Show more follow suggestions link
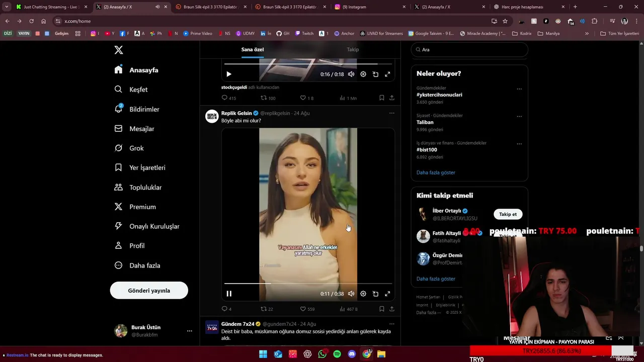The height and width of the screenshot is (362, 644). pyautogui.click(x=436, y=279)
